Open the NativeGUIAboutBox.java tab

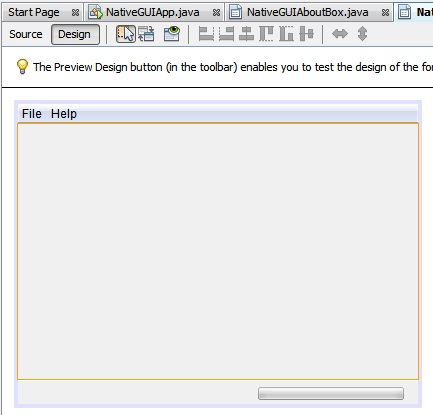click(307, 13)
